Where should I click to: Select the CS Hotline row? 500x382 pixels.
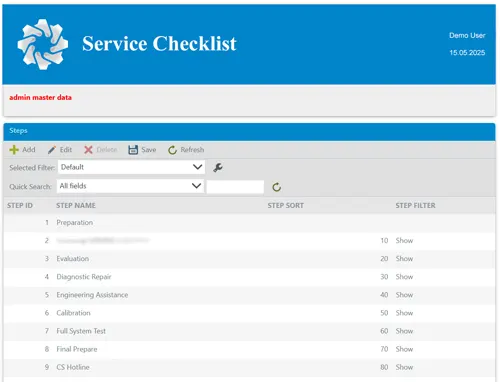tap(249, 367)
